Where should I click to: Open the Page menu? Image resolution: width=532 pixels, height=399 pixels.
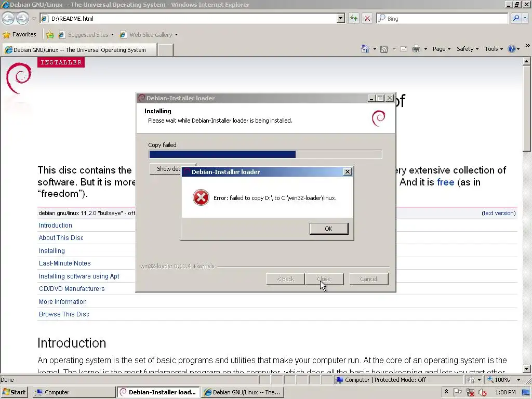click(x=442, y=49)
